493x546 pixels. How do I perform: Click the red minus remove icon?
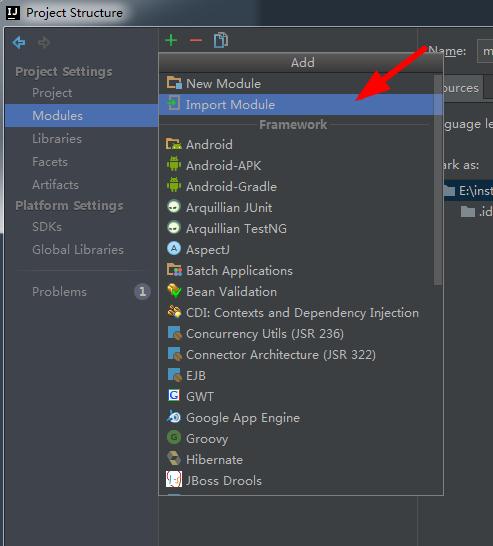coord(196,40)
